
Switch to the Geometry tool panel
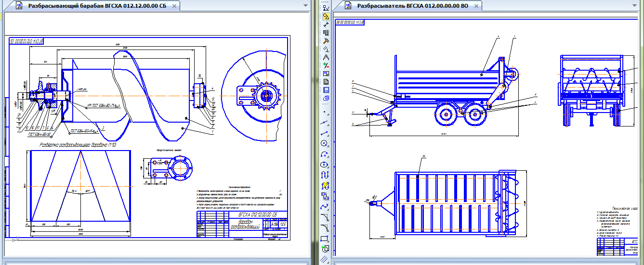(x=326, y=16)
